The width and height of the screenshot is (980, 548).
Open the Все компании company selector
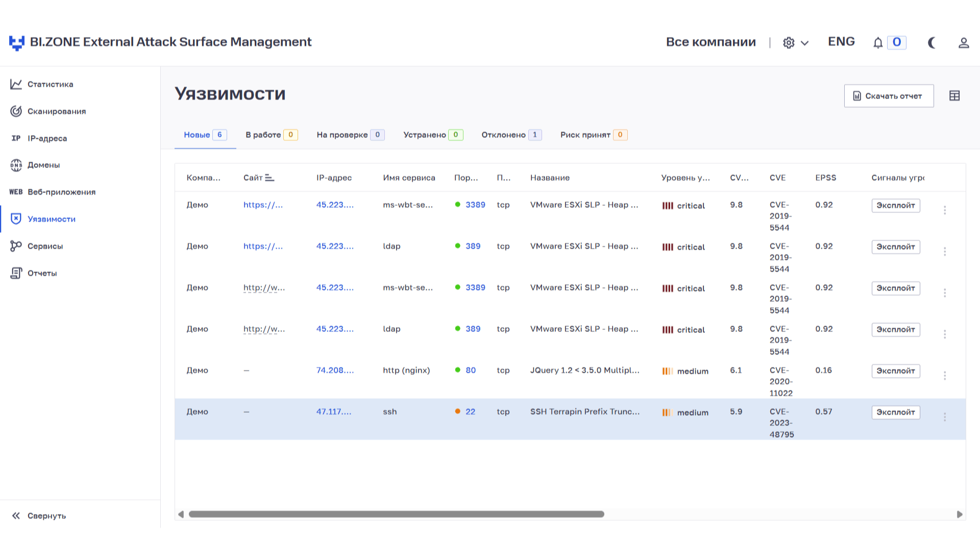711,42
